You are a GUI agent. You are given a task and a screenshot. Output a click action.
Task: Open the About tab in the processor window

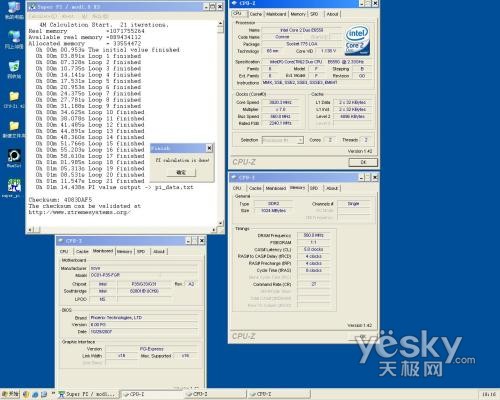pyautogui.click(x=332, y=14)
